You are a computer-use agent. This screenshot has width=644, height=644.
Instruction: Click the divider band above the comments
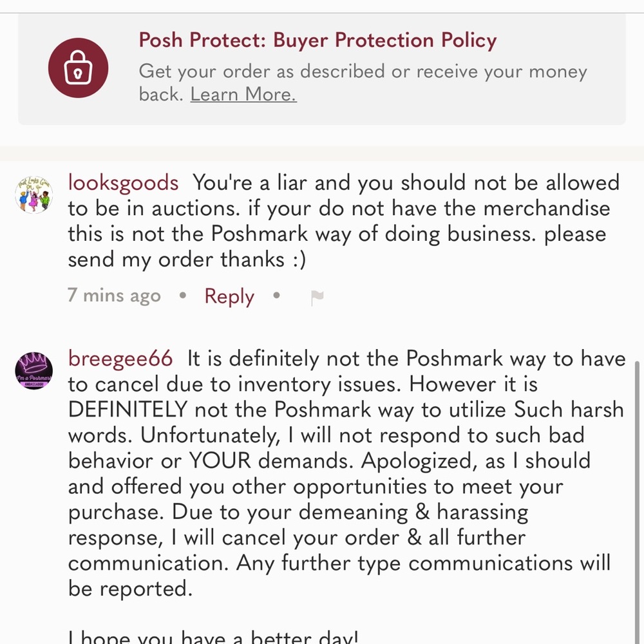(322, 154)
